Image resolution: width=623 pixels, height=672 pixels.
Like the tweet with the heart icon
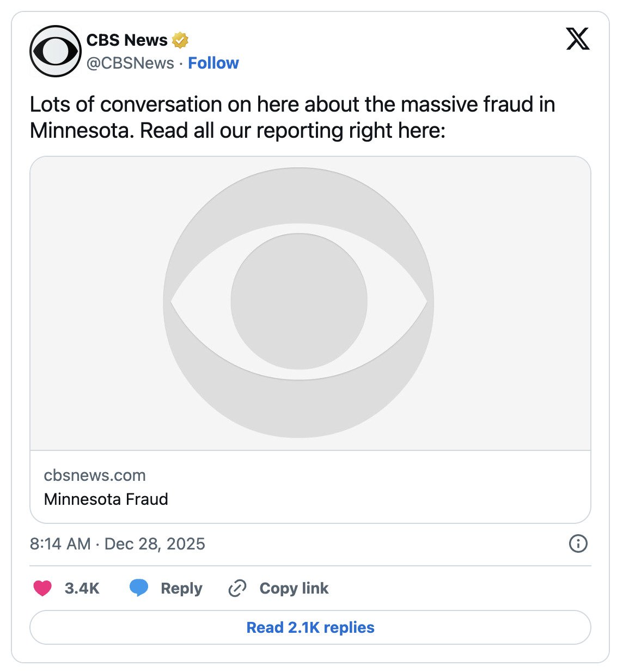42,588
